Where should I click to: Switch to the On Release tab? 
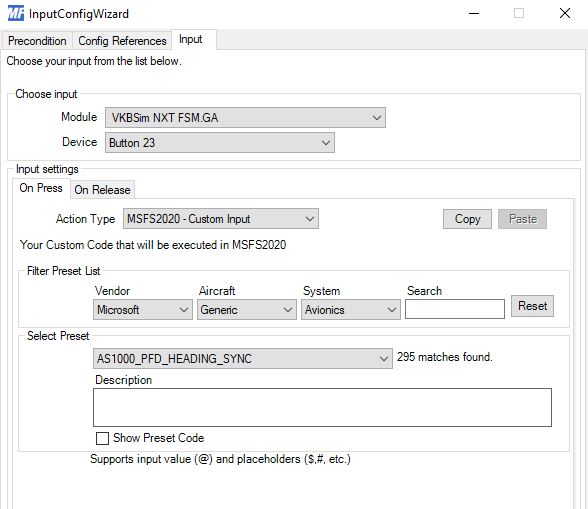[x=102, y=190]
